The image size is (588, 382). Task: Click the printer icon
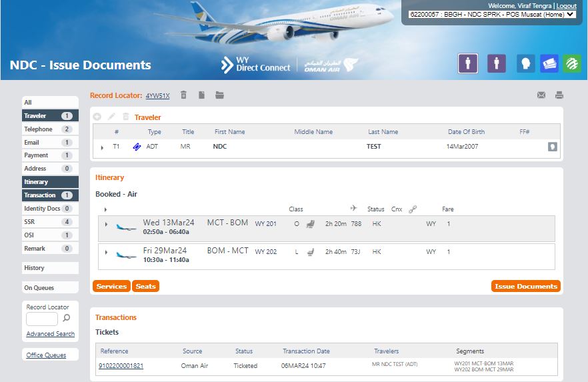click(559, 95)
